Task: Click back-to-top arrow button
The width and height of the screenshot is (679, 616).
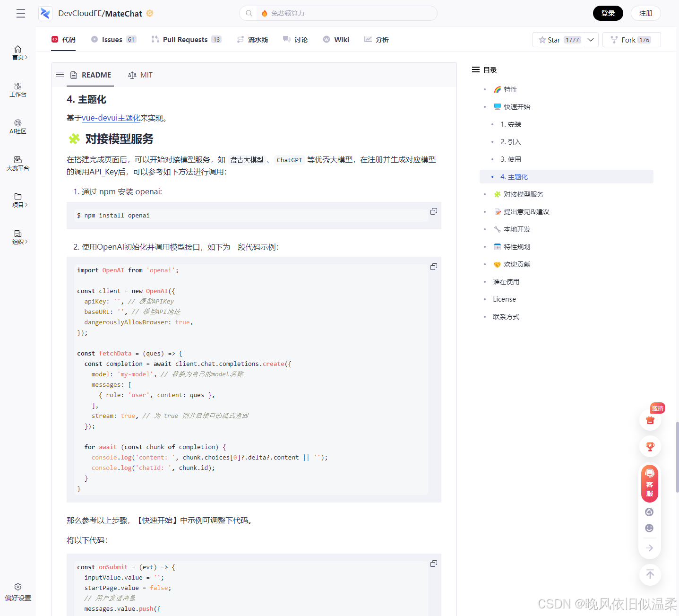Action: pyautogui.click(x=650, y=575)
